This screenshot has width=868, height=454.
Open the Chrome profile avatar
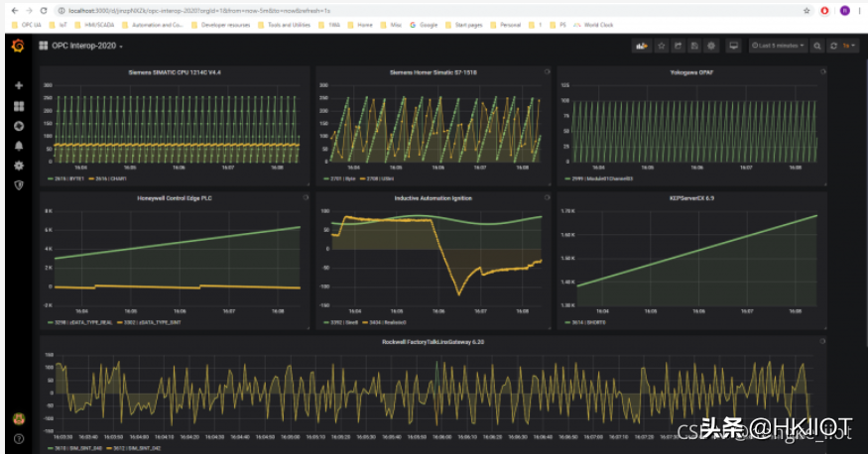(845, 11)
